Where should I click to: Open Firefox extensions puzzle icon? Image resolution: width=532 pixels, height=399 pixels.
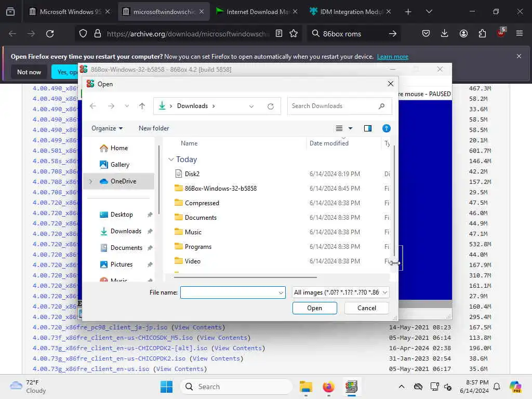click(482, 34)
